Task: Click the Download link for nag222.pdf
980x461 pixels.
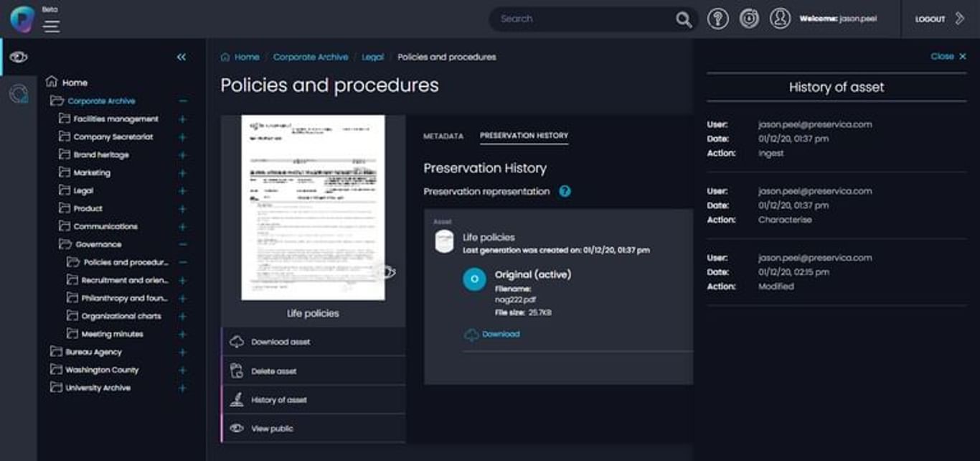Action: pos(500,335)
